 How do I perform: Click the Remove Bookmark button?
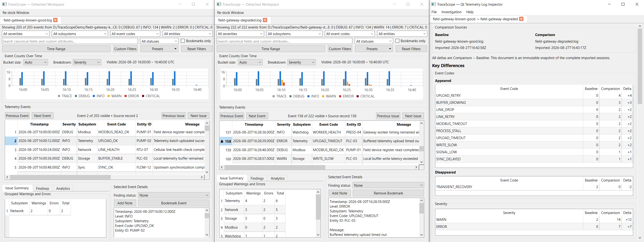point(388,193)
